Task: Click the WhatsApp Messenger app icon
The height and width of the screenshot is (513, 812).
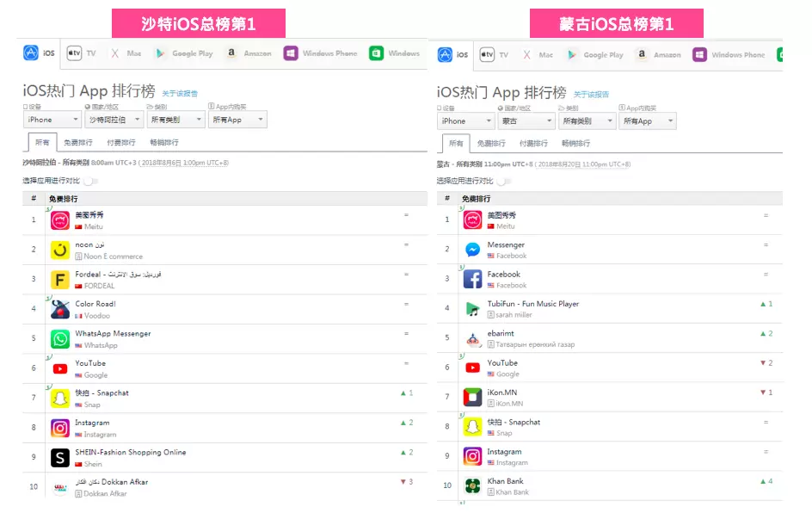Action: 60,339
